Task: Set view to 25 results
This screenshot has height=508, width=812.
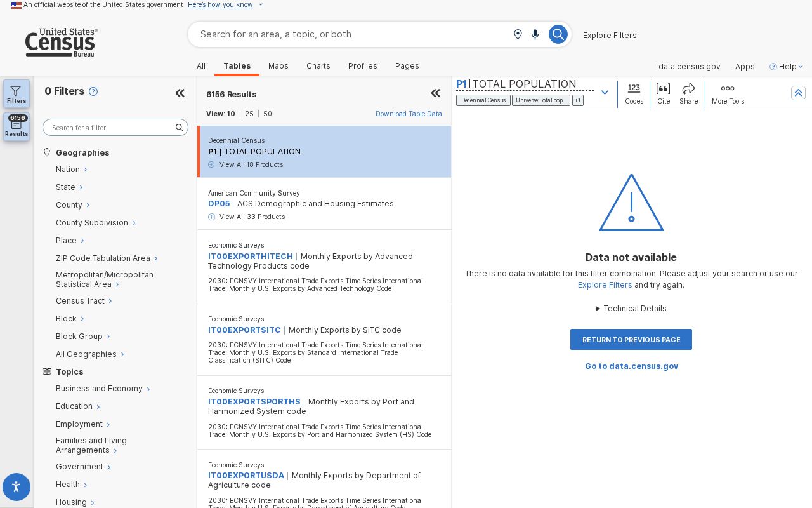Action: point(249,114)
